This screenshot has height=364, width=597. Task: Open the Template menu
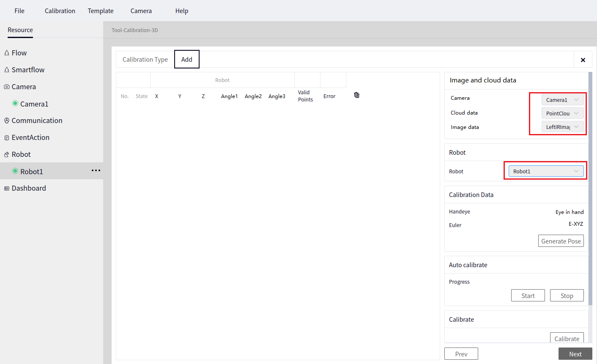[101, 11]
